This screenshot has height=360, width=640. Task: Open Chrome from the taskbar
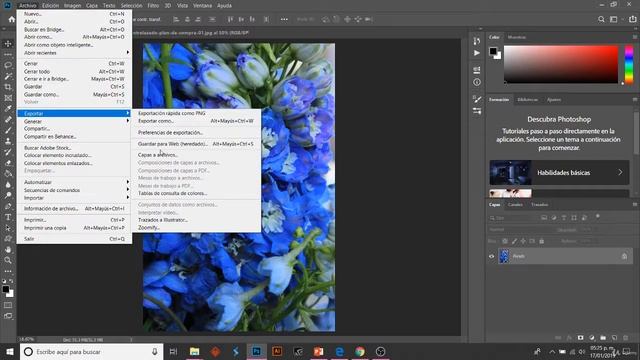pyautogui.click(x=360, y=351)
